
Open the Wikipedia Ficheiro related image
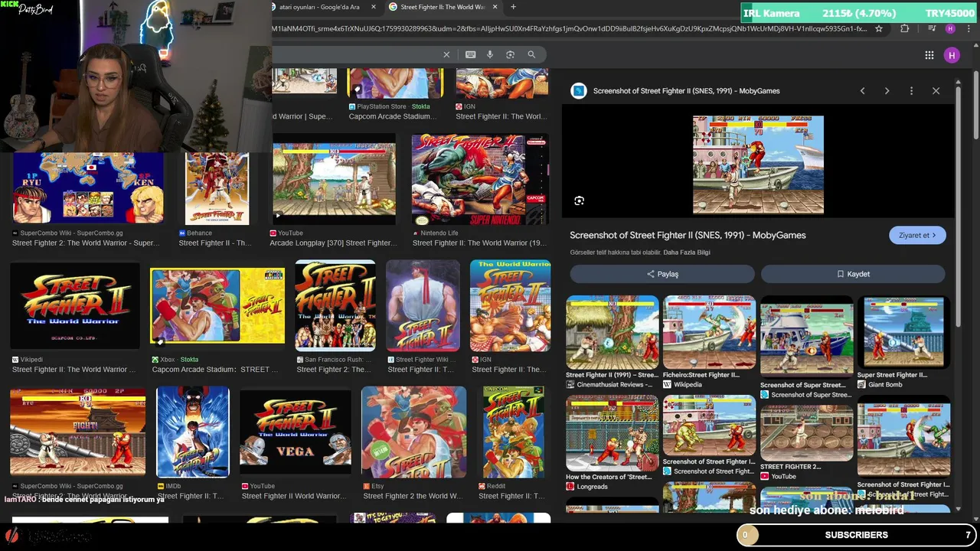point(709,332)
